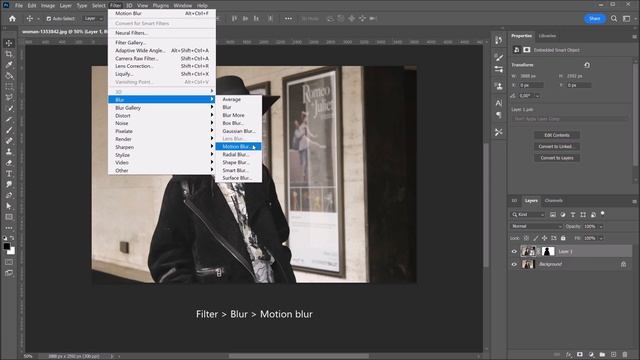Open the rotation angle dropdown in Properties
640x360 pixels.
[537, 96]
